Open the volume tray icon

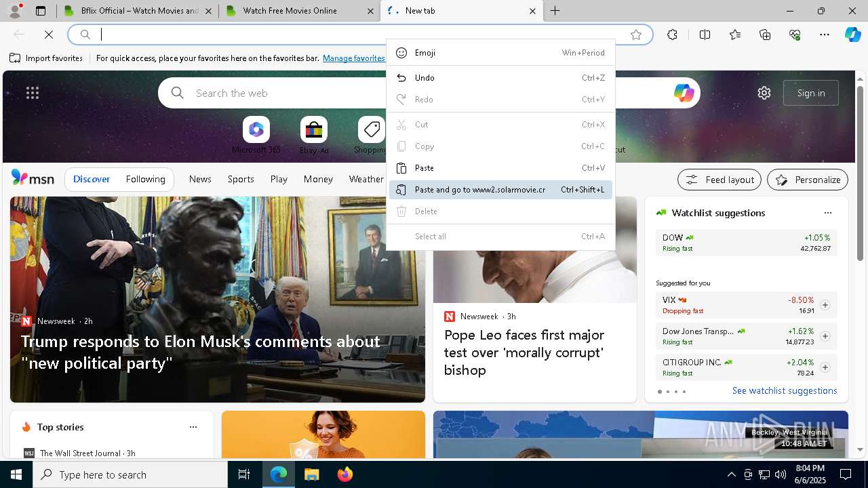[780, 474]
